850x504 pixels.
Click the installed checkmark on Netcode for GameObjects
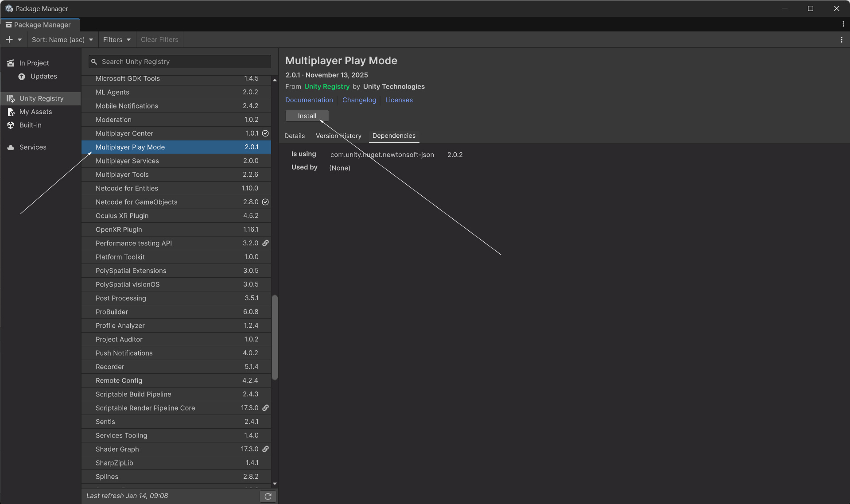[x=265, y=202]
